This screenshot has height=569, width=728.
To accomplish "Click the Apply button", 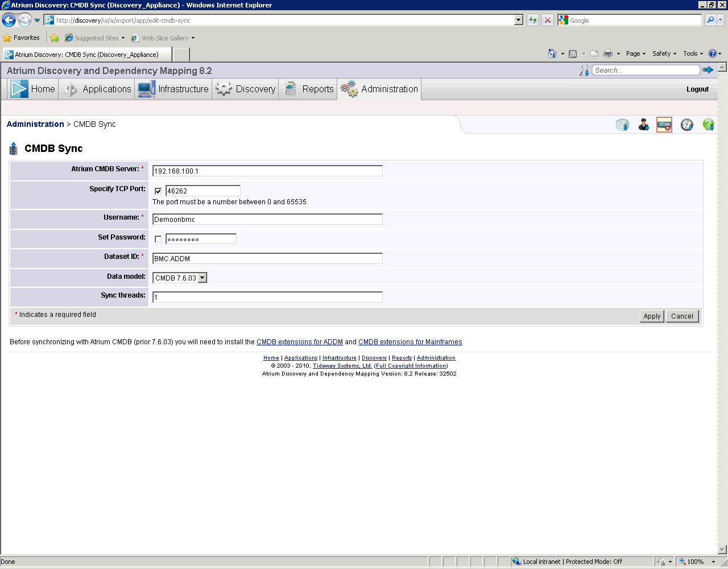I will pyautogui.click(x=652, y=316).
